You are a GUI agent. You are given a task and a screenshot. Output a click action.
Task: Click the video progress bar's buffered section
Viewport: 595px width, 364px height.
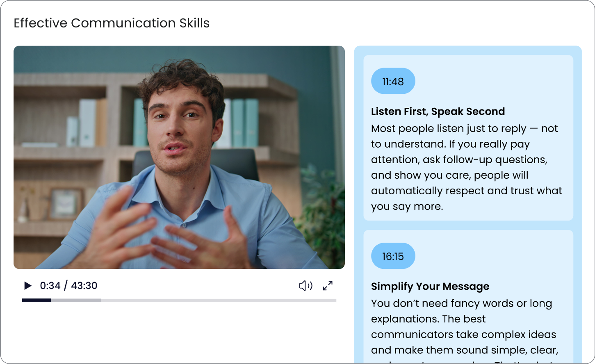coord(76,300)
